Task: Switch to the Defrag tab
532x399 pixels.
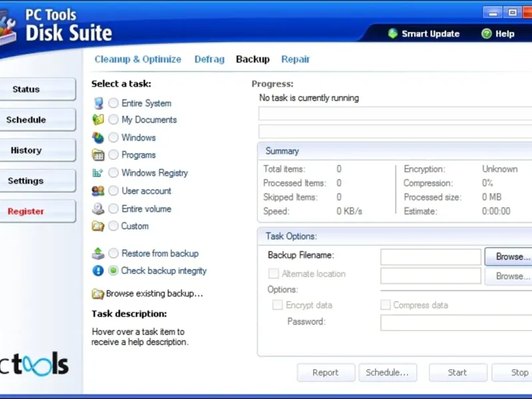Action: [x=209, y=59]
